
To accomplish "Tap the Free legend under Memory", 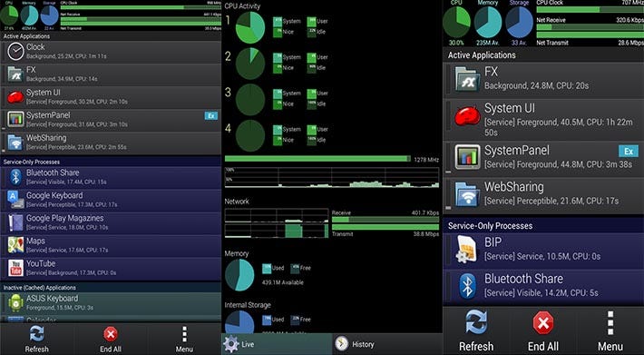I will [300, 269].
